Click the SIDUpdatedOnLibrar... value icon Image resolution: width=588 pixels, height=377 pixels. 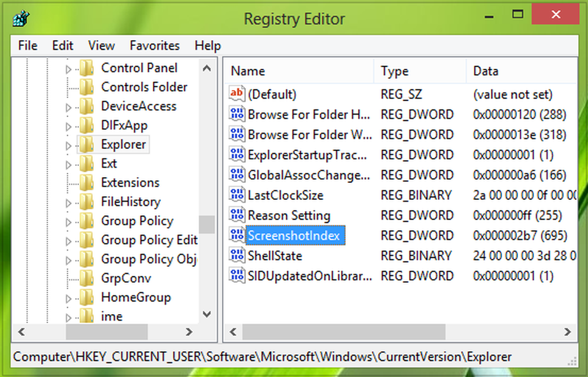(x=237, y=276)
